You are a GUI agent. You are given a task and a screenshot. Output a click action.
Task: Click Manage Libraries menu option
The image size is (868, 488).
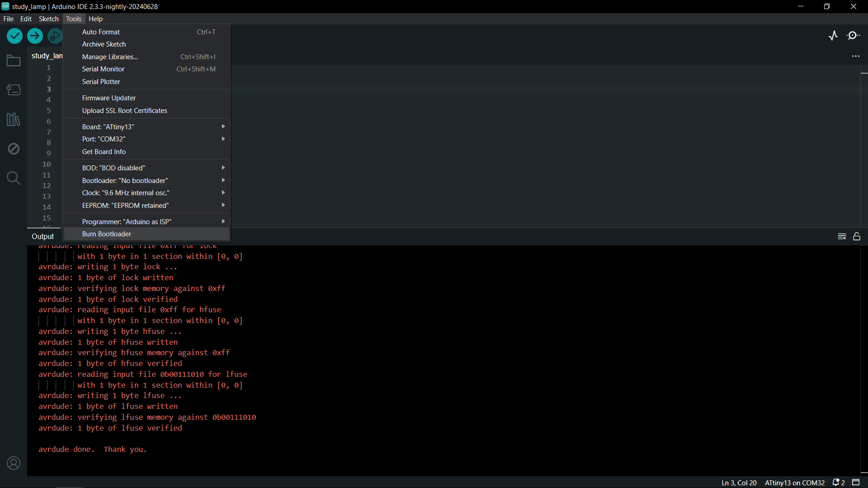pos(110,56)
